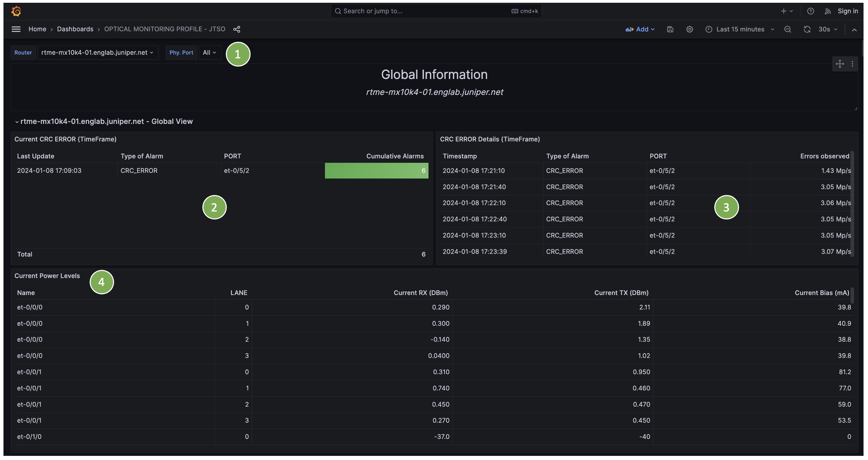The height and width of the screenshot is (460, 868).
Task: Click the Sign in link
Action: point(848,11)
